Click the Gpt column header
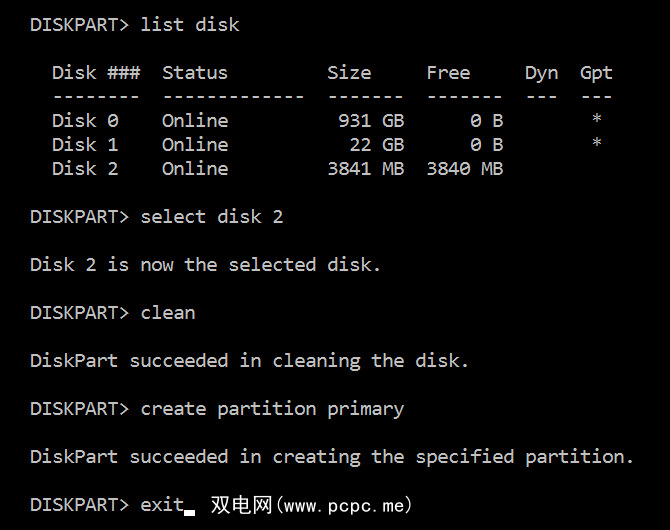Image resolution: width=670 pixels, height=530 pixels. coord(596,72)
